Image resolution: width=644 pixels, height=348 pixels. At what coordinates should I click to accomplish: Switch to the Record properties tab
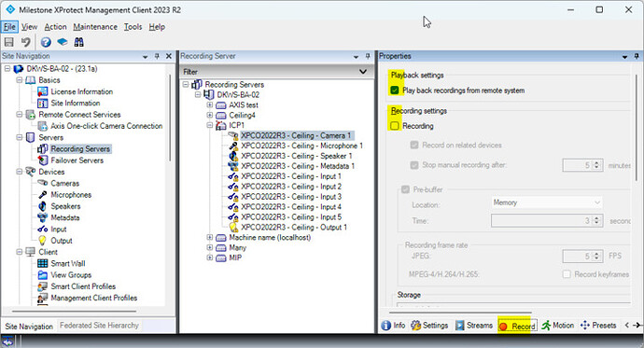[x=517, y=326]
